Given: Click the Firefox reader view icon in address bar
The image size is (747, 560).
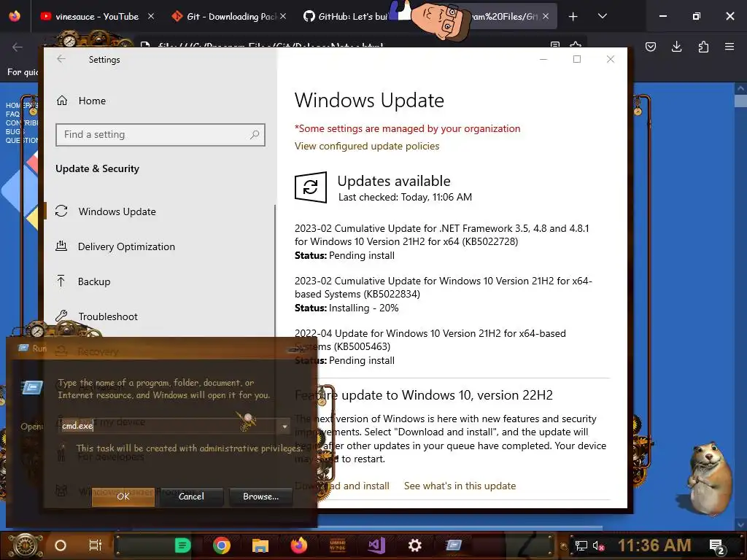Looking at the screenshot, I should click(x=554, y=44).
